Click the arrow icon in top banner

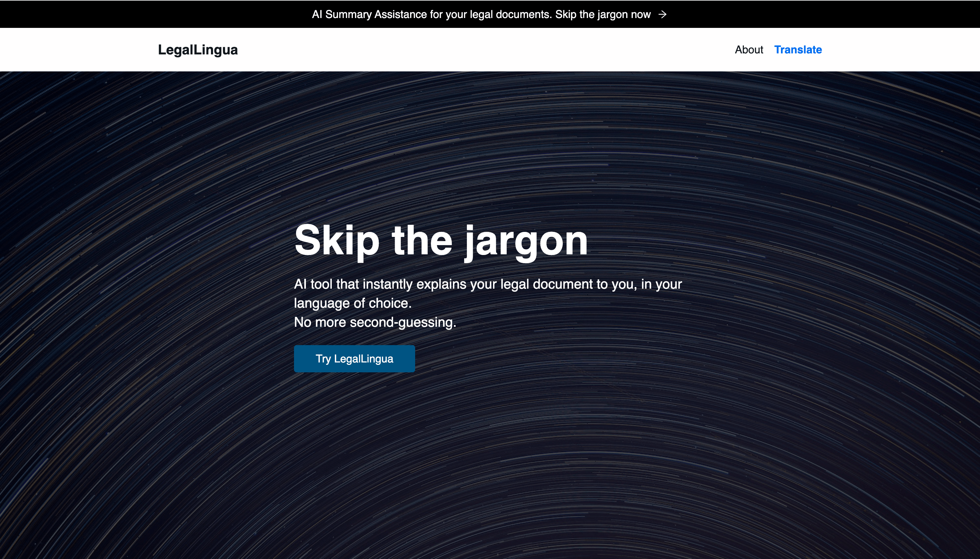click(662, 14)
